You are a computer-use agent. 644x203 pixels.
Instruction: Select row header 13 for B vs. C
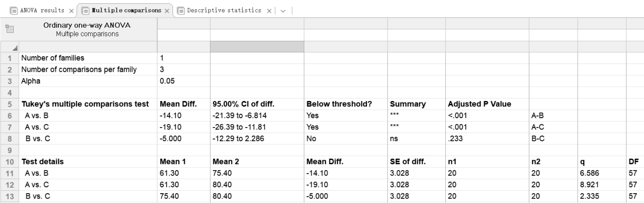[x=9, y=196]
